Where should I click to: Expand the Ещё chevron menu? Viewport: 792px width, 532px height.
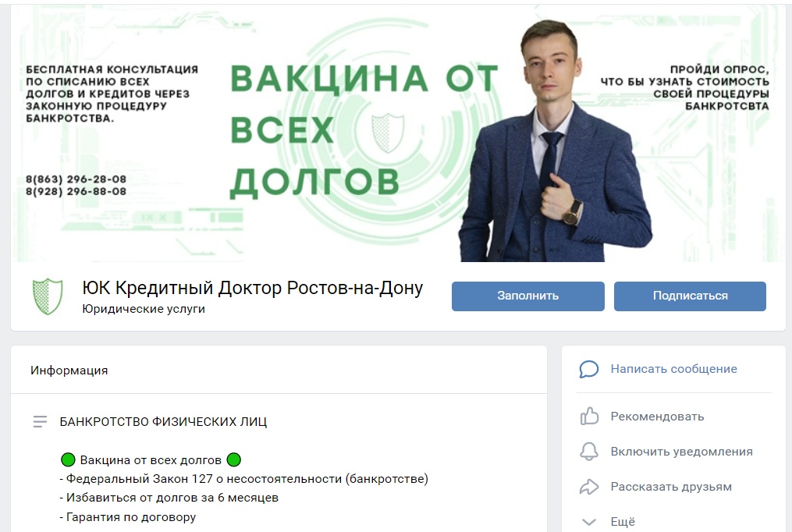point(589,522)
